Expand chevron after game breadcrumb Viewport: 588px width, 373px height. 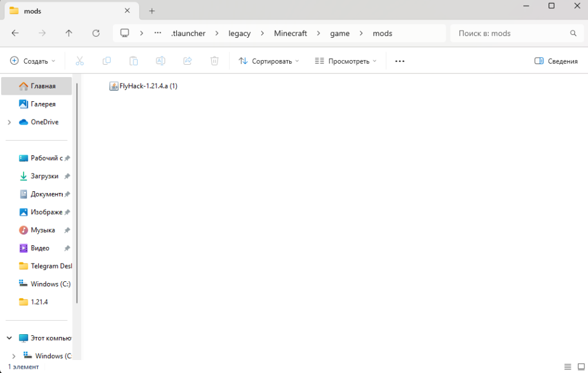(361, 34)
